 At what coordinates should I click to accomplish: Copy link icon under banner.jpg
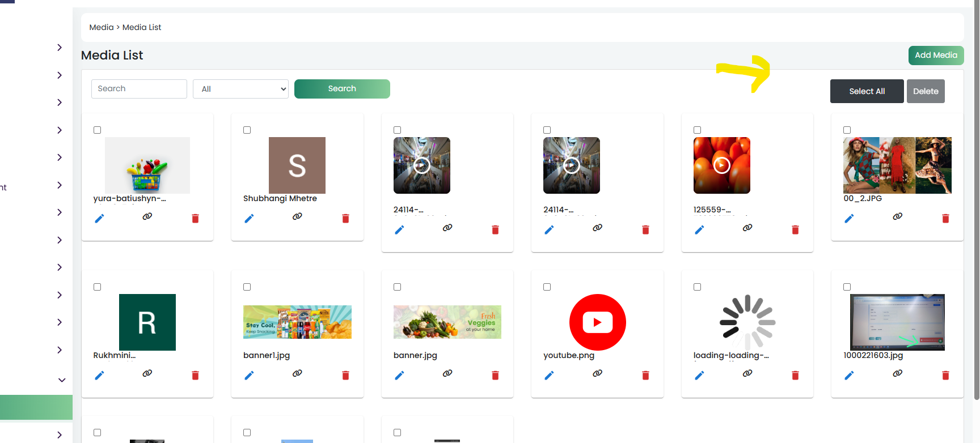[447, 373]
